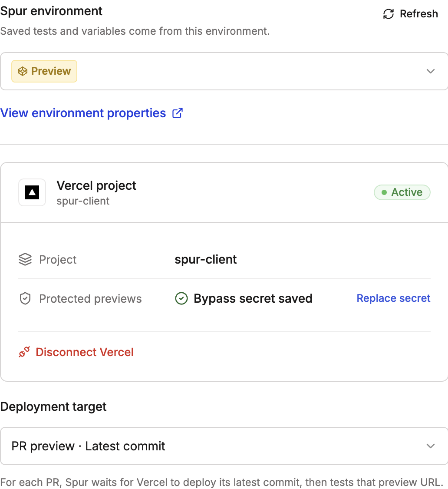The width and height of the screenshot is (448, 489).
Task: Click the Vercel triangle logo icon
Action: click(32, 192)
